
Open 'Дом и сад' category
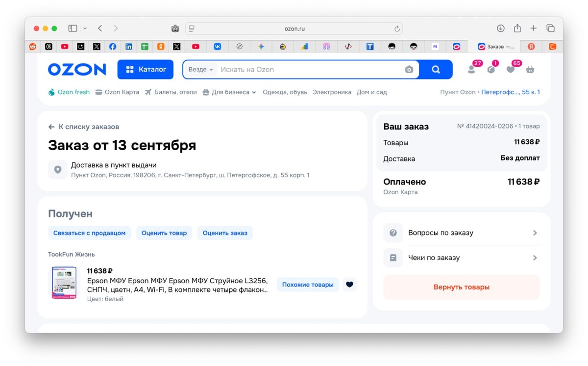(x=371, y=92)
